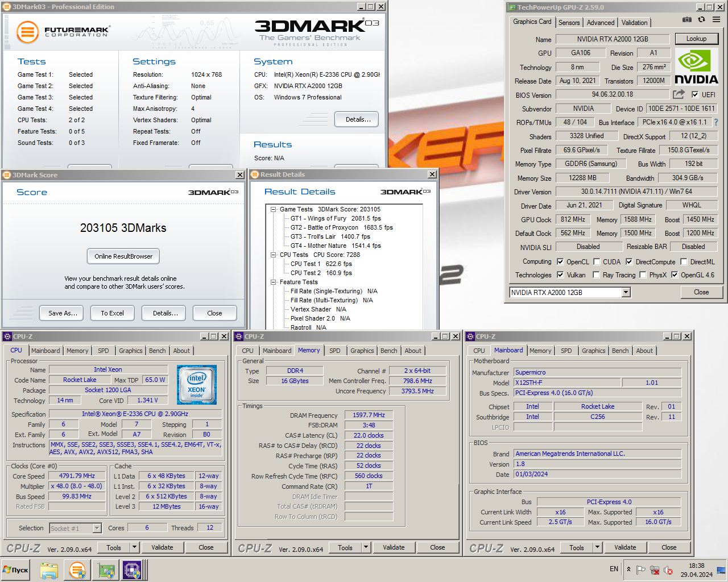Screen dimensions: 728x582
Task: Open the Validation tab in GPU-Z
Action: tap(634, 23)
